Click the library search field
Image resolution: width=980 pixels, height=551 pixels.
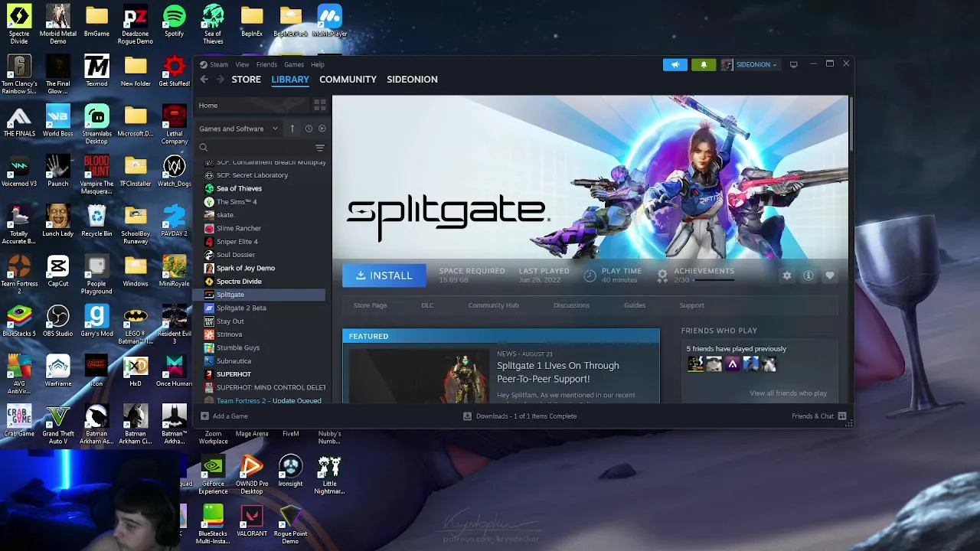pos(256,148)
